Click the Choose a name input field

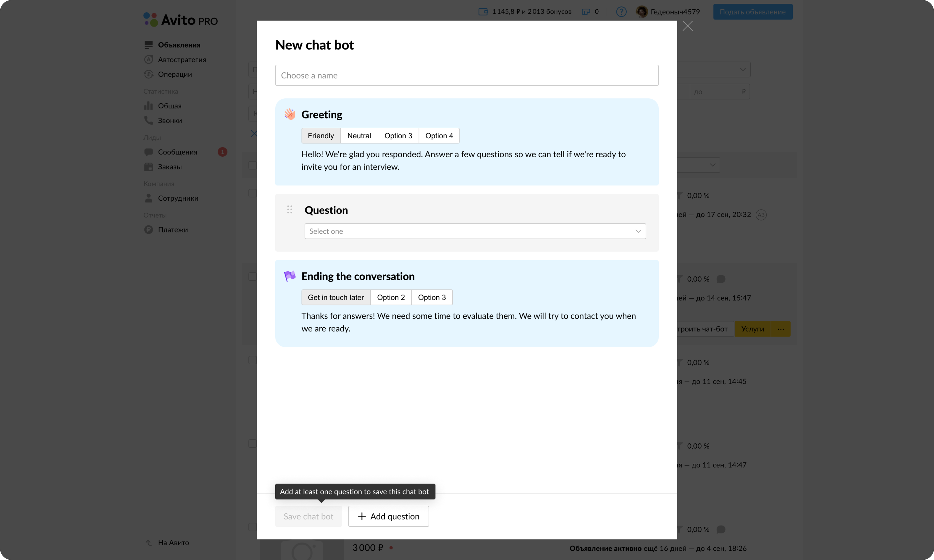(467, 75)
